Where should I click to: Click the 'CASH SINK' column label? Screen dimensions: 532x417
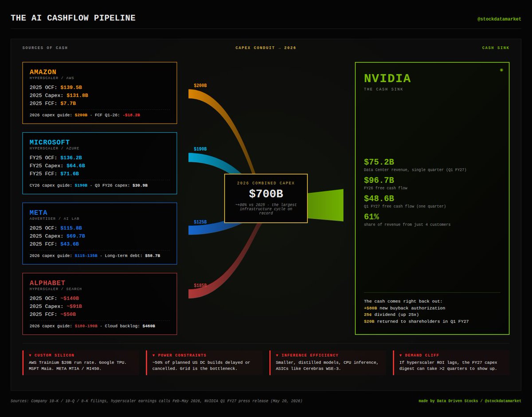coord(496,48)
